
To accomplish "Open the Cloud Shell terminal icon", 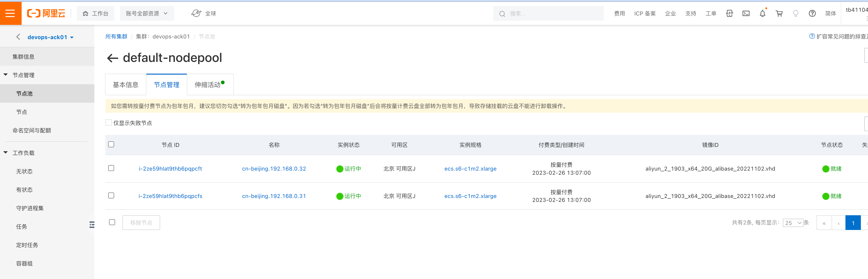I will click(746, 14).
